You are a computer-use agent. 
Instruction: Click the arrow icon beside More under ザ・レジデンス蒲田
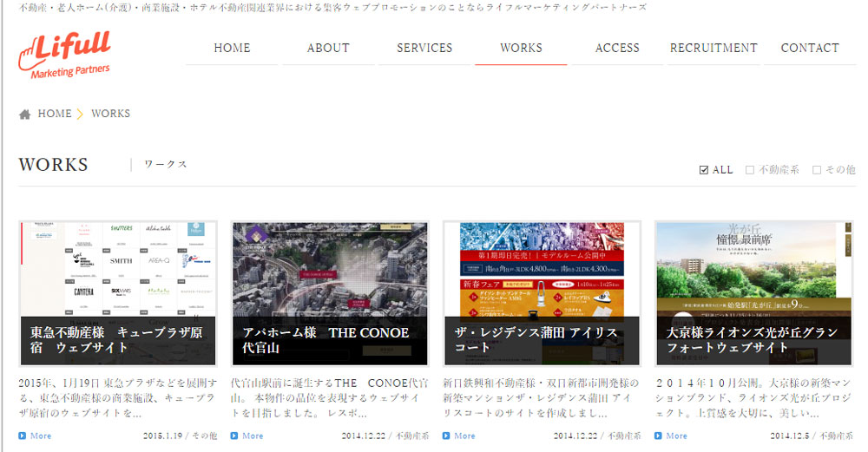(x=446, y=436)
